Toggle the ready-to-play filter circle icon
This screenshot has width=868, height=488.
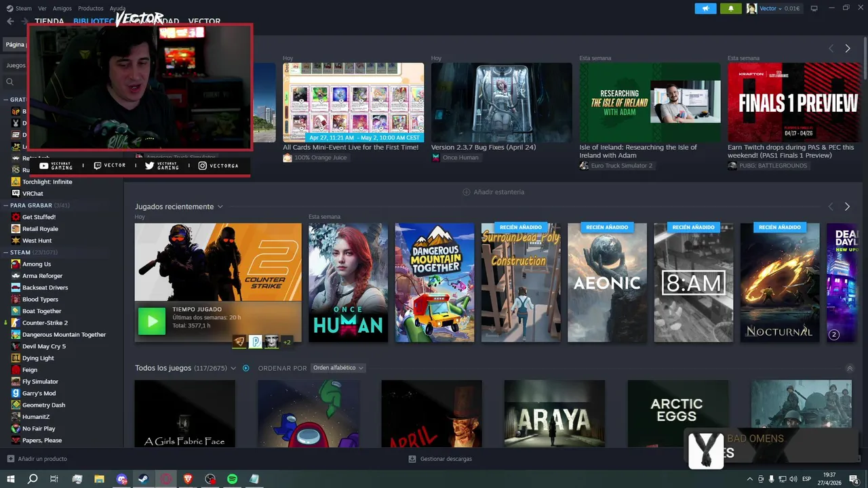(246, 368)
